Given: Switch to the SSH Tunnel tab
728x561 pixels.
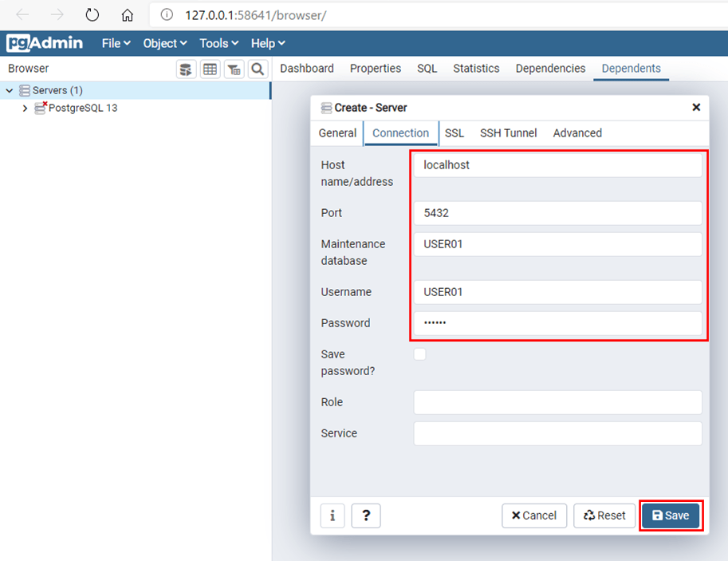Looking at the screenshot, I should coord(508,133).
